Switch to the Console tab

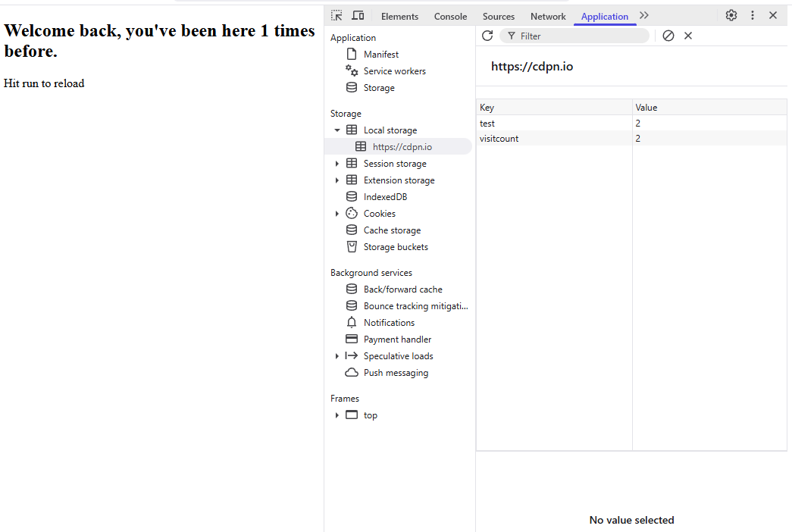(450, 16)
